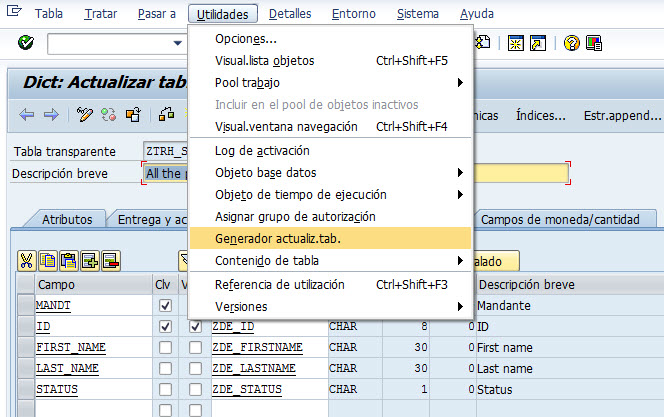Click the green checkmark Enter icon
Screen dimensions: 664x417
click(26, 43)
